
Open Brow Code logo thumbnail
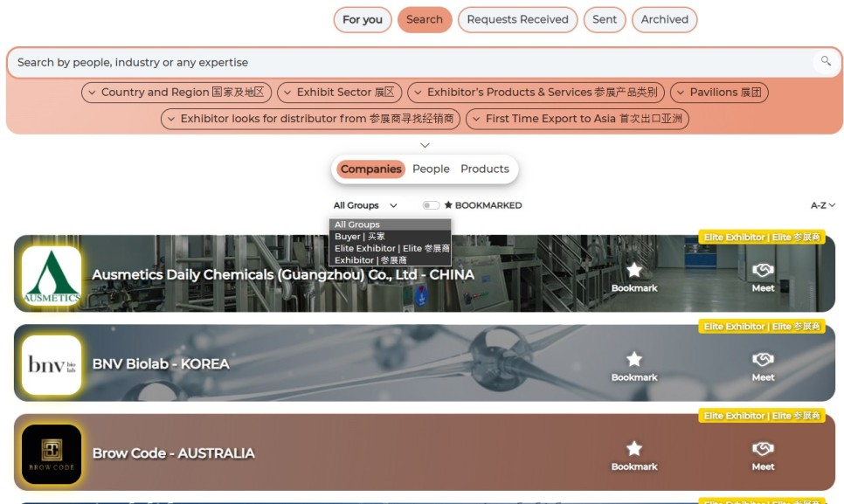pyautogui.click(x=52, y=454)
